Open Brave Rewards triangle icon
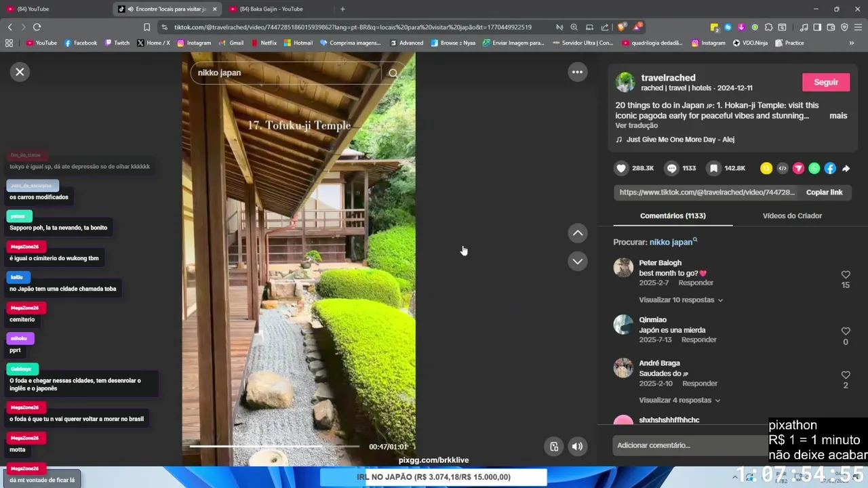 click(x=637, y=27)
